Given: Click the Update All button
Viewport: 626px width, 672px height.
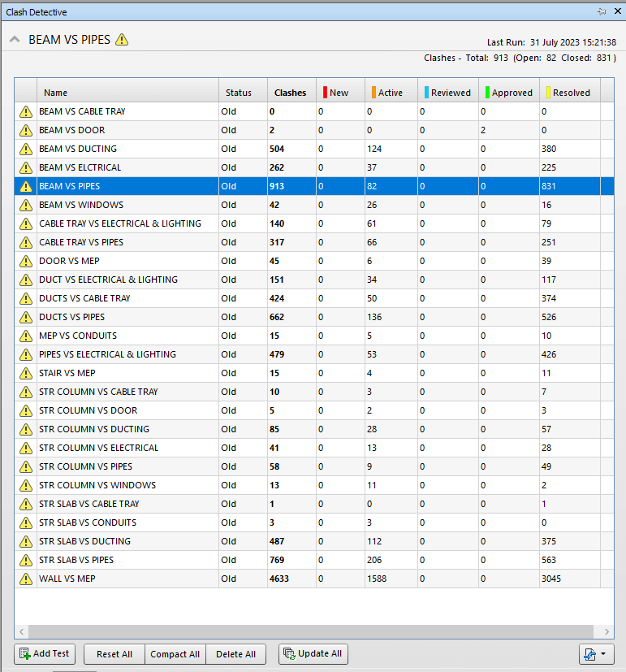Looking at the screenshot, I should click(x=313, y=654).
